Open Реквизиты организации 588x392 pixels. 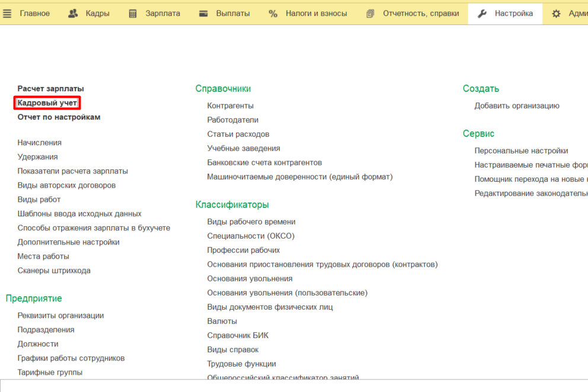[60, 316]
